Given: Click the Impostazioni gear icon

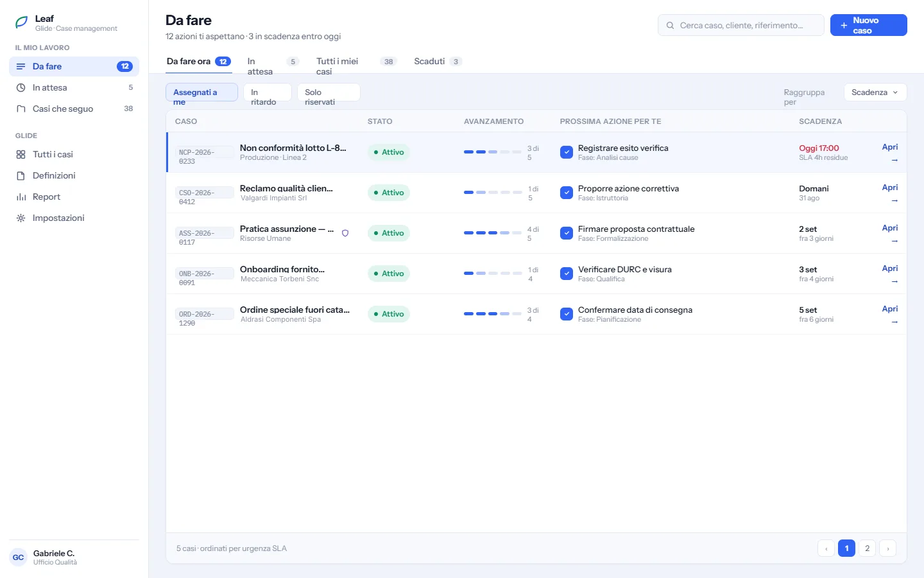Looking at the screenshot, I should coord(21,218).
